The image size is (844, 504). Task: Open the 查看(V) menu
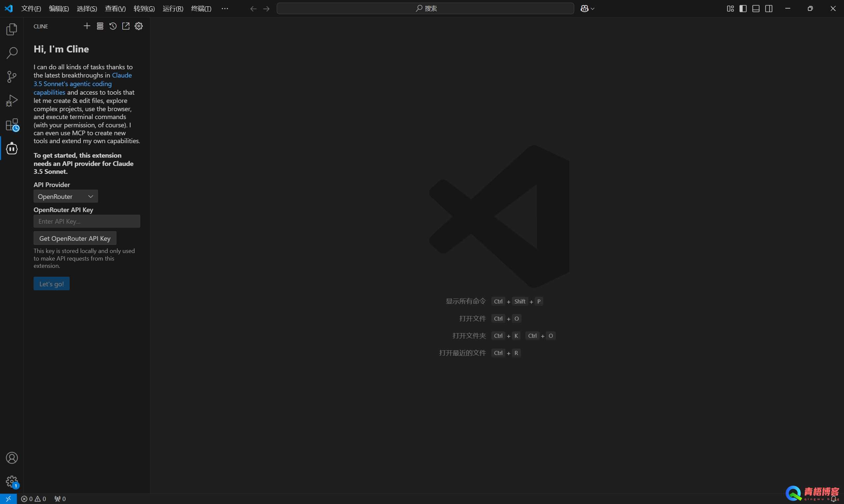point(115,9)
